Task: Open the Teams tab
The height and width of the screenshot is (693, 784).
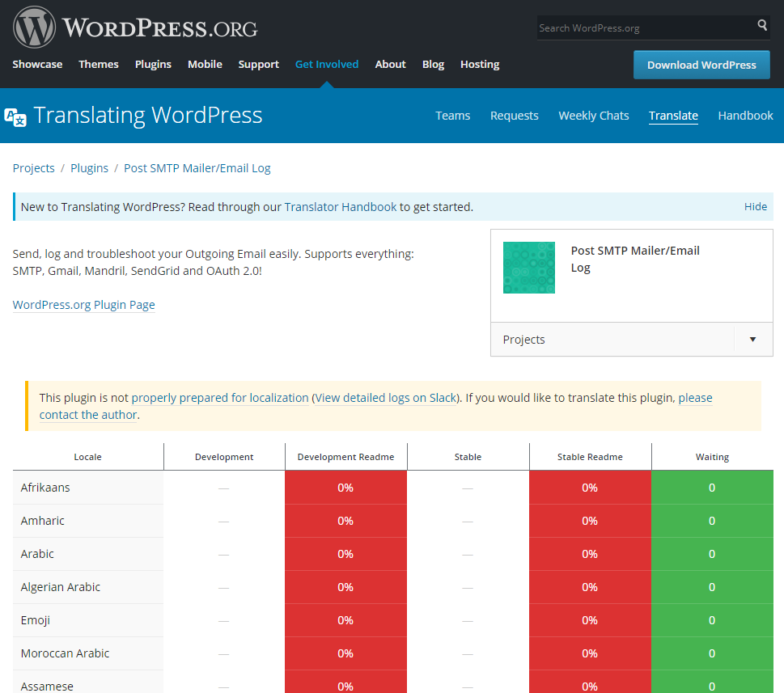Action: (452, 116)
